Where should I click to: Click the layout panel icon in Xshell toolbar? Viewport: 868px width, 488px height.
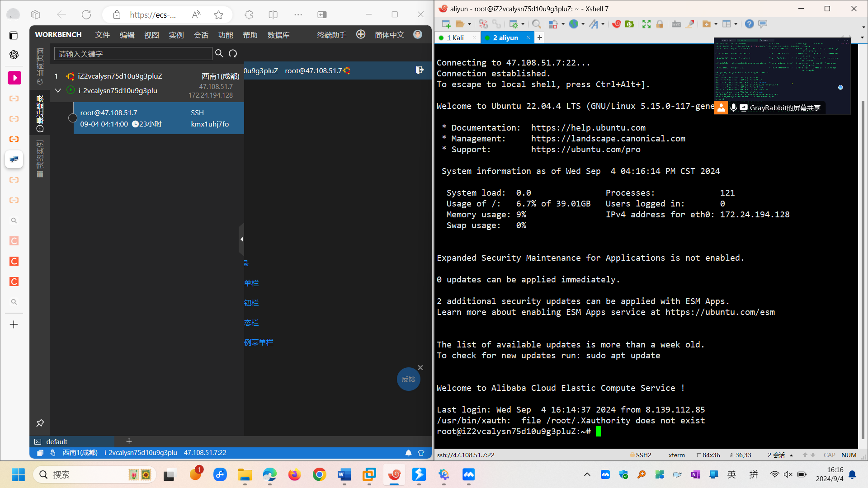(726, 24)
